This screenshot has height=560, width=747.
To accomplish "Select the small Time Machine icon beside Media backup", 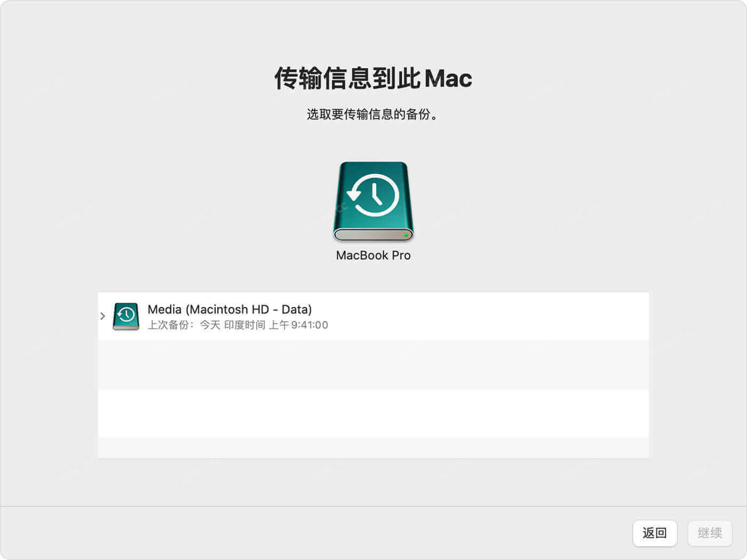I will pos(125,316).
